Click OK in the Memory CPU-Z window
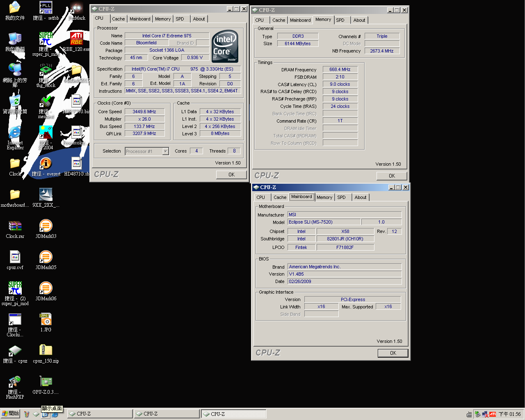Image resolution: width=525 pixels, height=420 pixels. (392, 176)
